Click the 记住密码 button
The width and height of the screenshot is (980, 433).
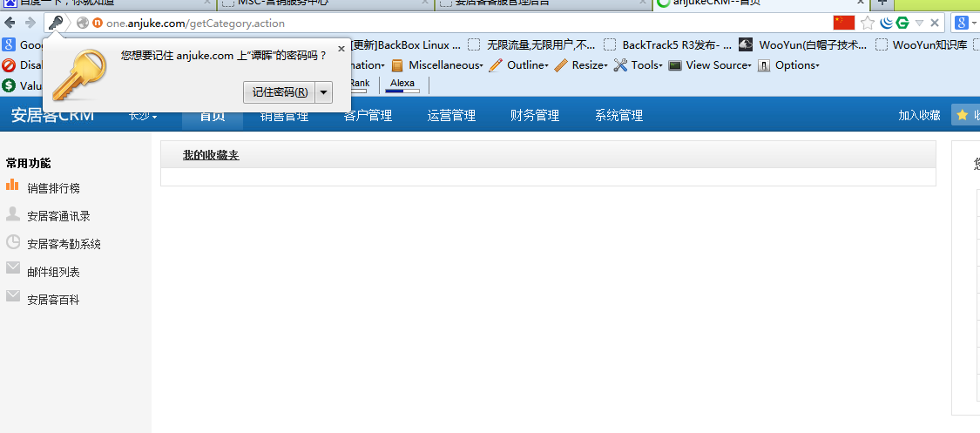280,92
